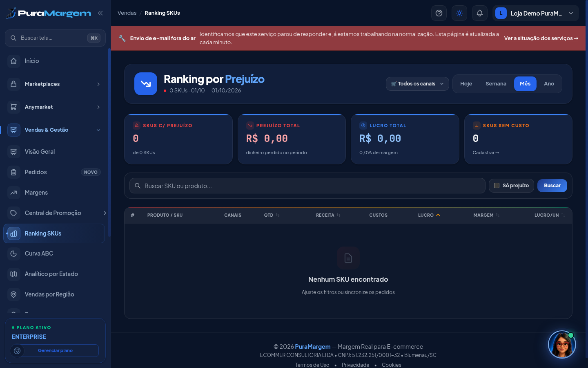This screenshot has width=588, height=368.
Task: Click the Início home icon
Action: tap(13, 61)
